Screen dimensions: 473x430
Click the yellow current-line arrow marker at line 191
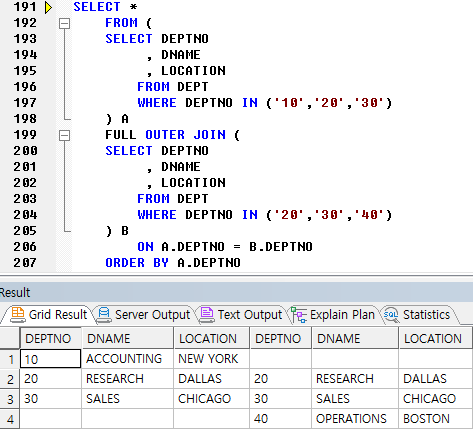coord(49,8)
